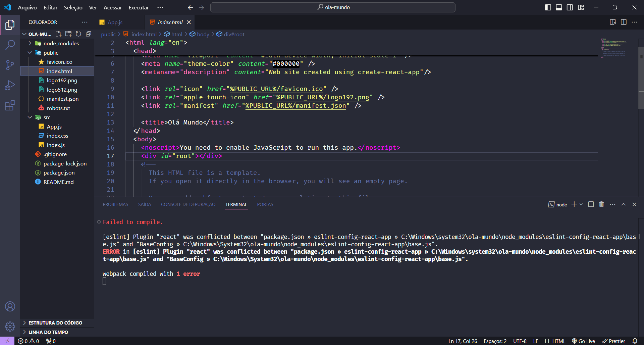Open notifications bell in status bar

point(635,341)
